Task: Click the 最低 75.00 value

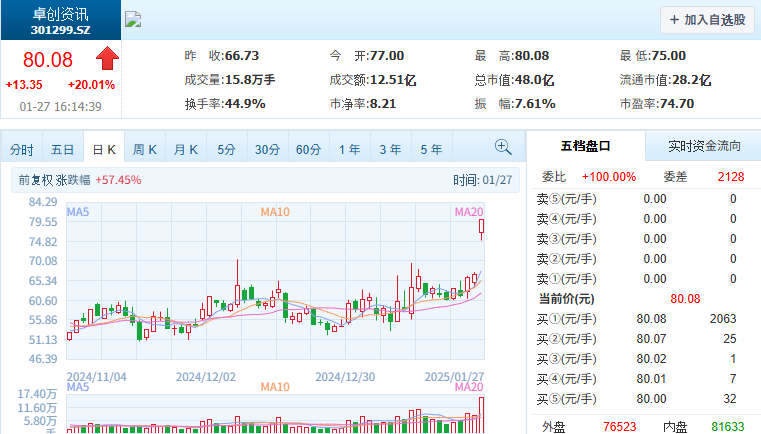Action: (x=668, y=56)
